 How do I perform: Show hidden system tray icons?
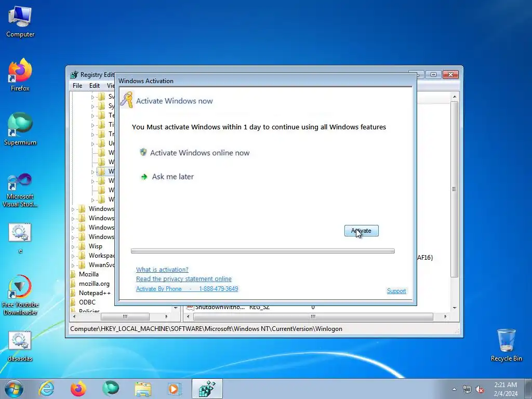454,389
